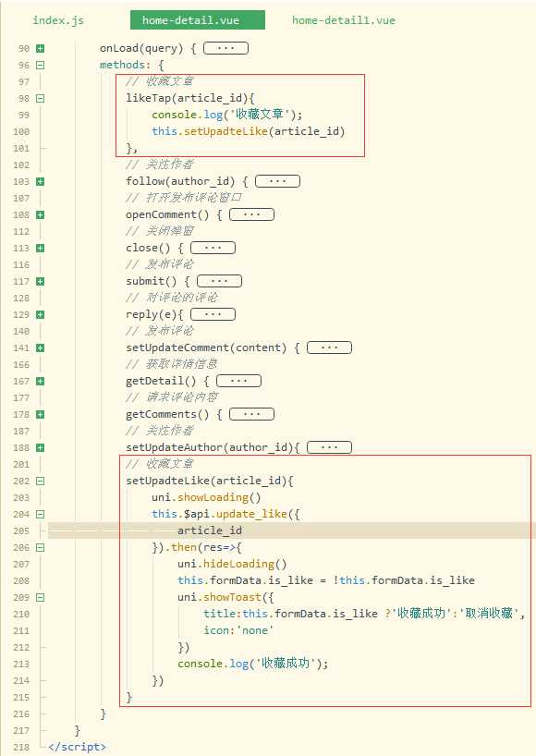
Task: Click icon:'none' on line 211
Action: (x=238, y=630)
